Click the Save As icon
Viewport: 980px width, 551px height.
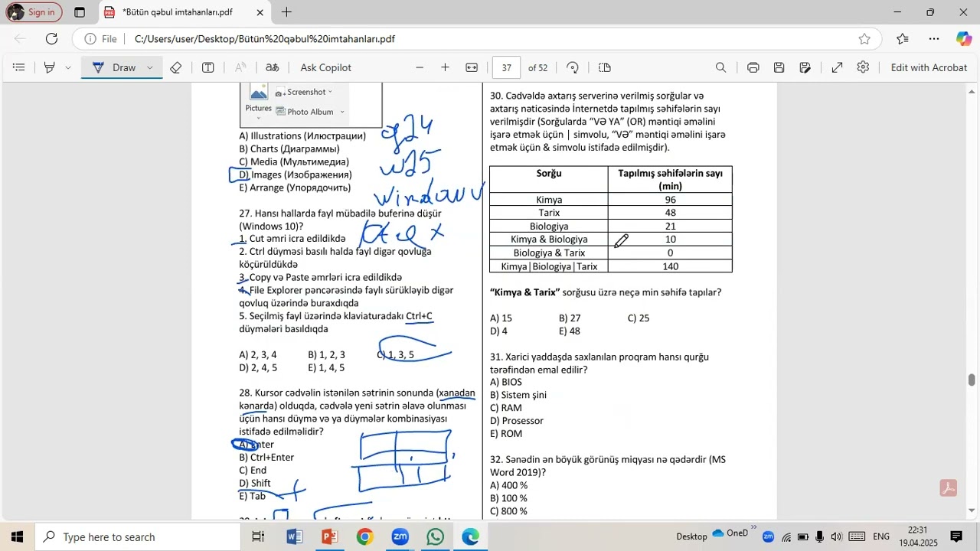pyautogui.click(x=805, y=67)
